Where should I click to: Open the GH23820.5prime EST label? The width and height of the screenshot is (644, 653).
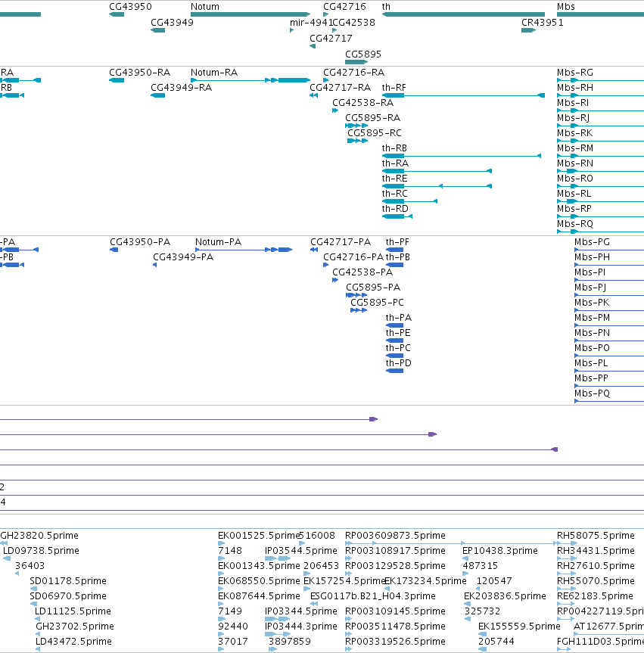(x=39, y=536)
